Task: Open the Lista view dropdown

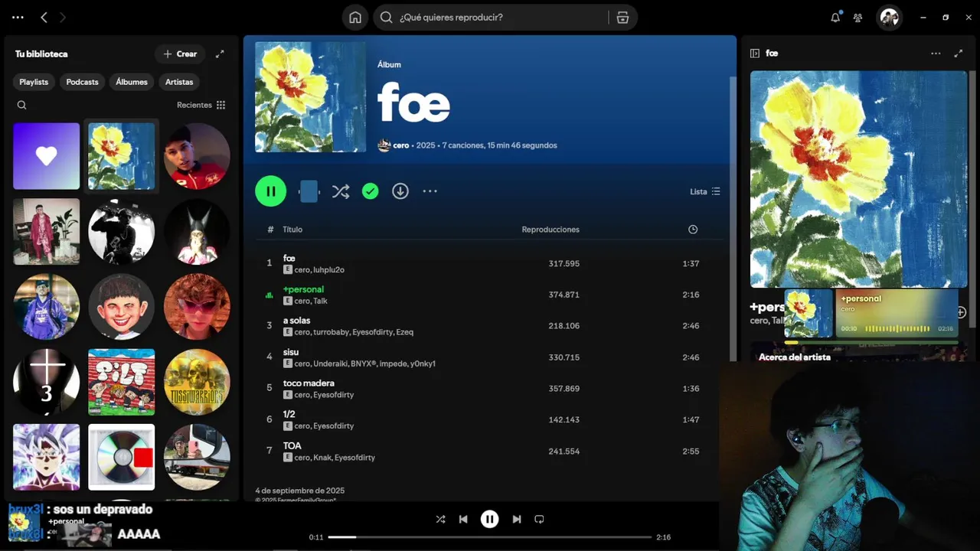Action: pyautogui.click(x=705, y=191)
